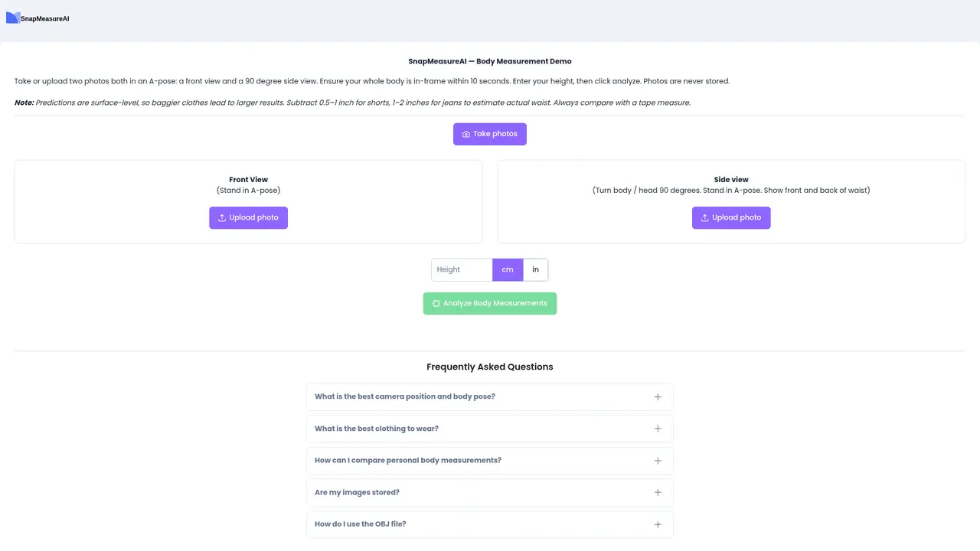Click the "Side view" card title
This screenshot has width=980, height=551.
click(x=731, y=180)
